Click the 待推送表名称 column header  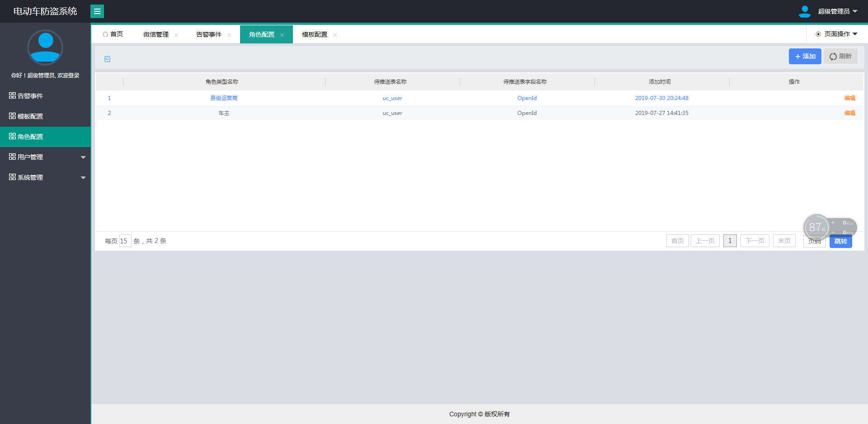coord(391,82)
